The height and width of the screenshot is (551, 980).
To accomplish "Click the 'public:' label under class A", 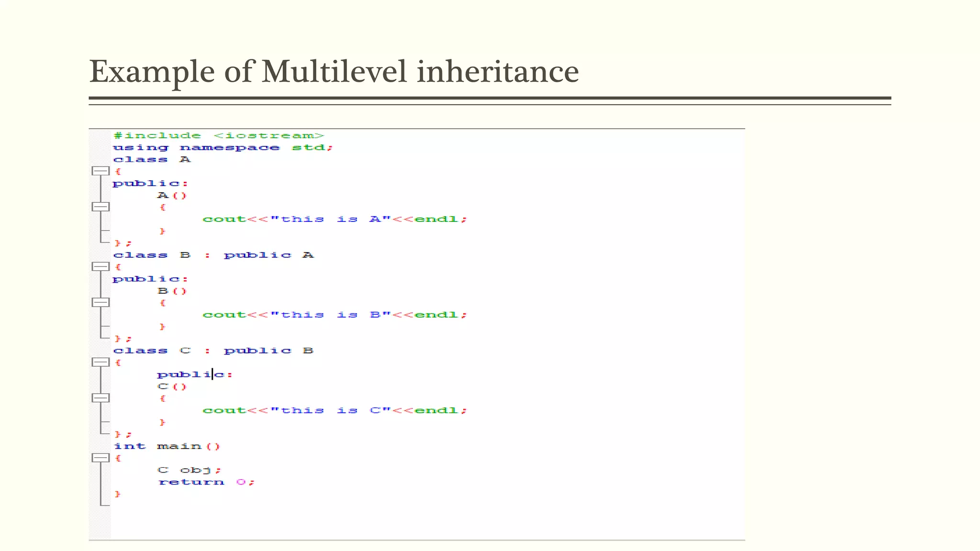I will [150, 184].
